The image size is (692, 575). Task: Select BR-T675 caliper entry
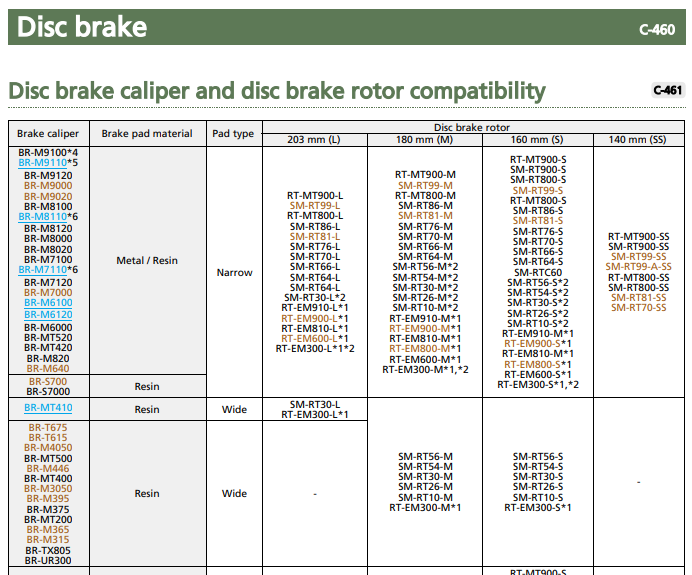[x=48, y=428]
